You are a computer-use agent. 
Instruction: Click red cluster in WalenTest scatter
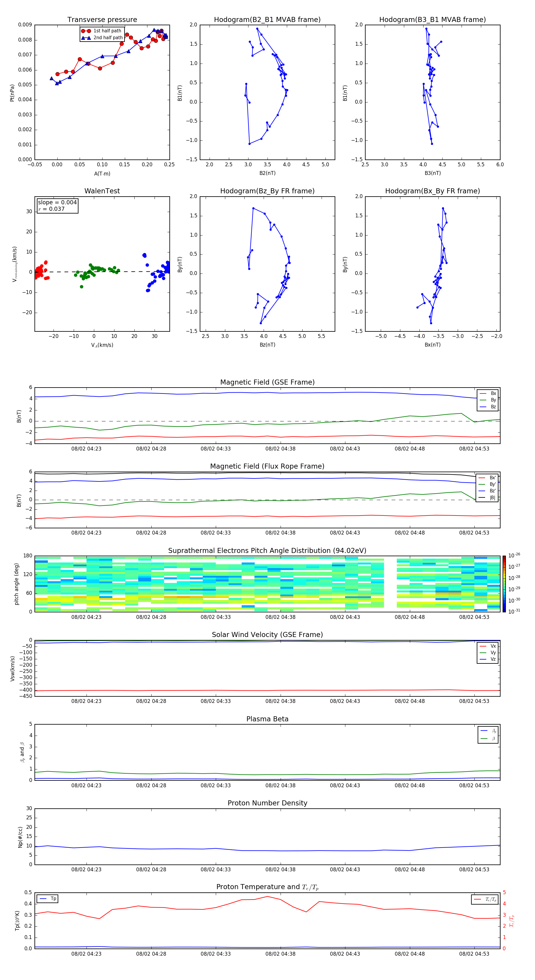coord(41,271)
